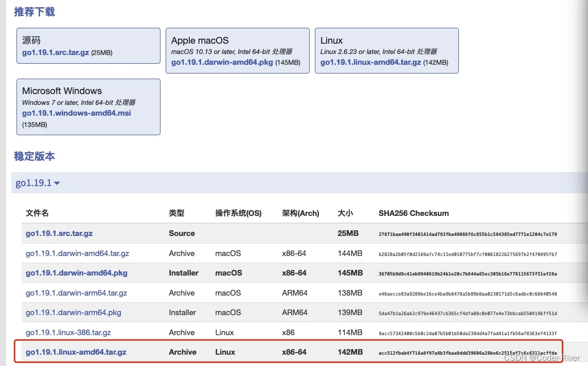Open go1.19.1.src.tar.gz in the file table

[x=59, y=233]
